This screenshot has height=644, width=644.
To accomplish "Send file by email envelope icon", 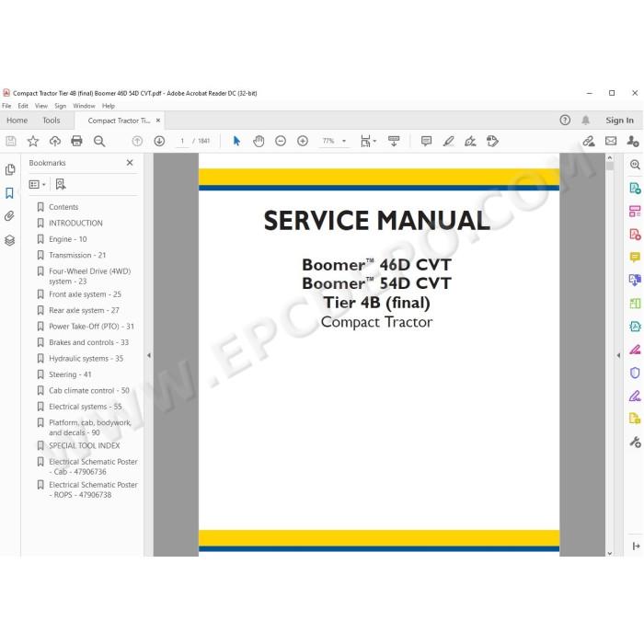I will 611,142.
